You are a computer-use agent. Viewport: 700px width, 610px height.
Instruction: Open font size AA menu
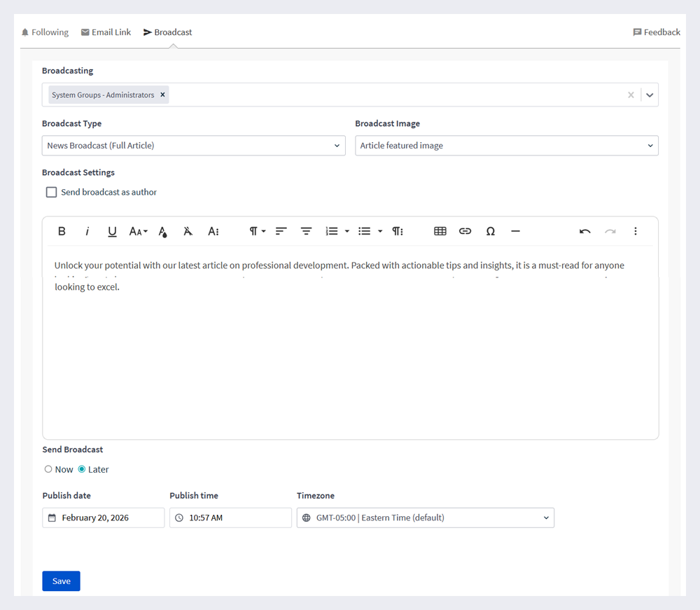pos(138,231)
